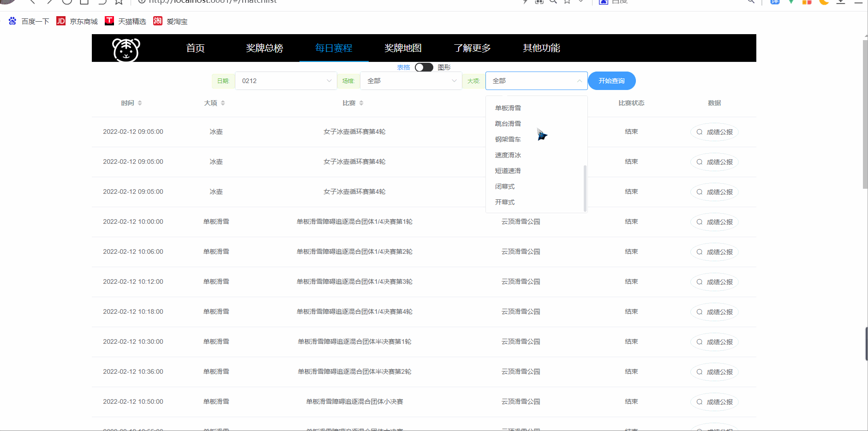
Task: Select 短道速滑 from the 大项 dropdown
Action: click(x=508, y=170)
